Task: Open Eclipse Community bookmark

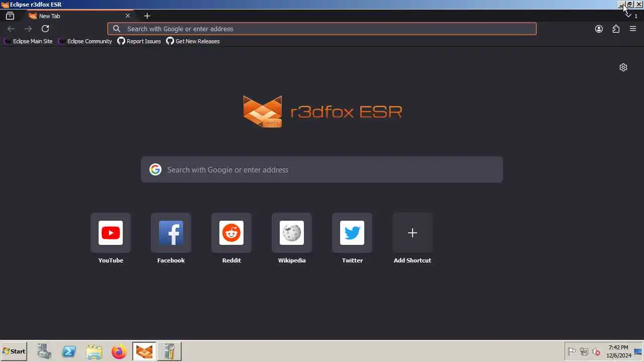Action: click(85, 41)
